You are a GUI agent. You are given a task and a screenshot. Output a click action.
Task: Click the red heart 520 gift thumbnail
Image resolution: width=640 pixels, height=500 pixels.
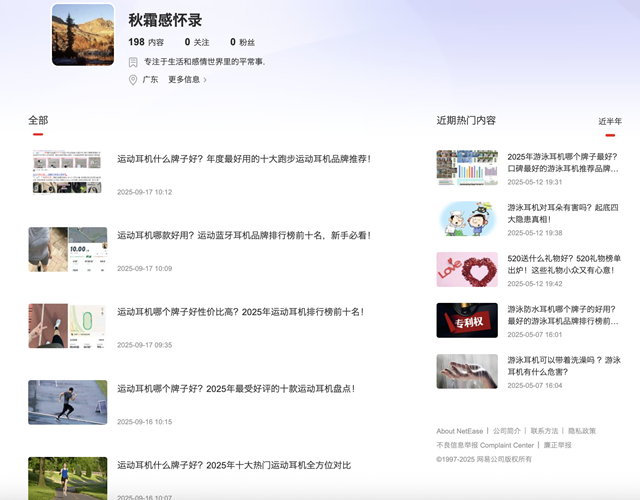467,269
